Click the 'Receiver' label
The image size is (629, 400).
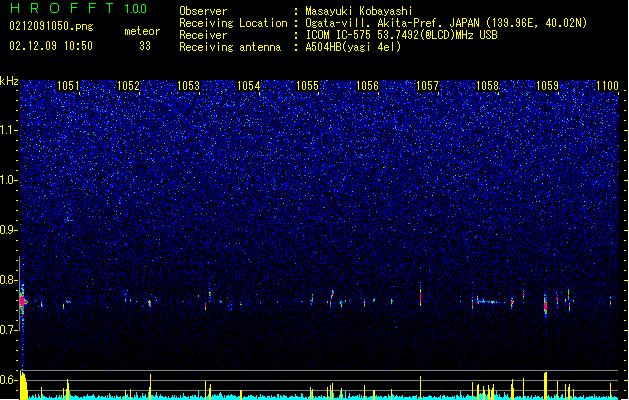coord(203,35)
